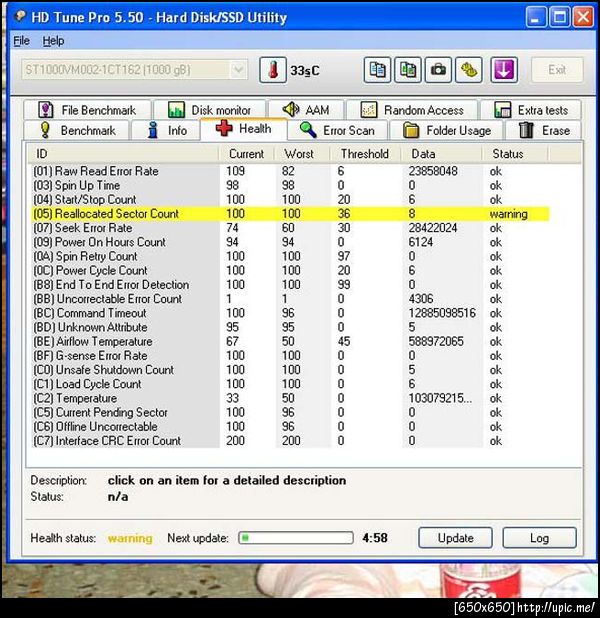Click the File Benchmark tab icon
Image resolution: width=600 pixels, height=618 pixels.
[x=45, y=110]
